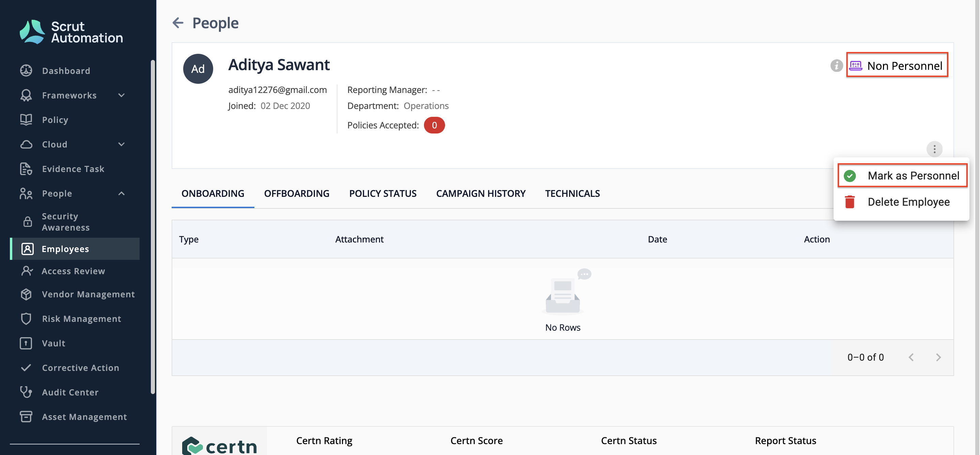Click the Vault safe icon
The height and width of the screenshot is (455, 980).
point(26,343)
